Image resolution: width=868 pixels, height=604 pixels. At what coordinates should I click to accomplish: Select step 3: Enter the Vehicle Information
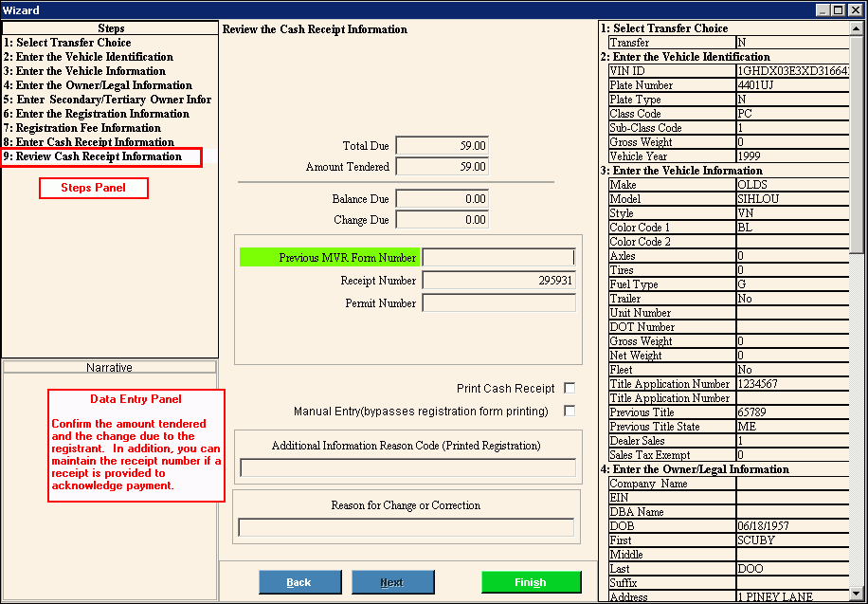pos(84,71)
